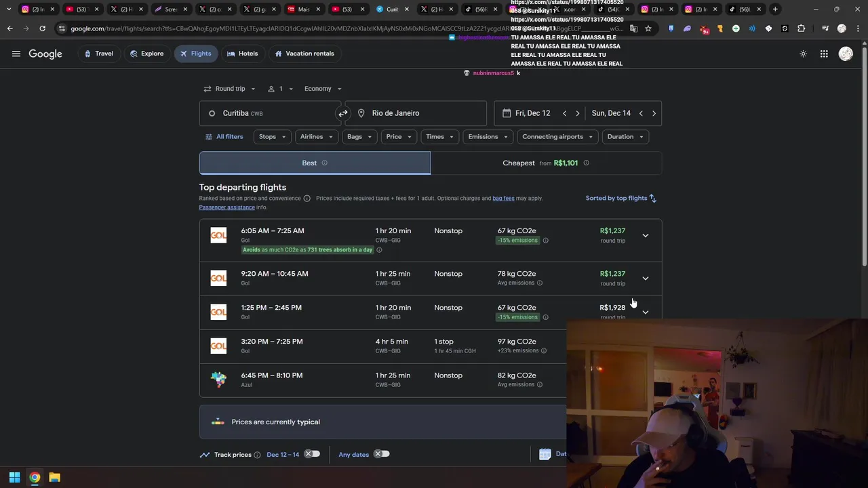Open Connecting airports filter dropdown
This screenshot has width=868, height=488.
point(557,137)
